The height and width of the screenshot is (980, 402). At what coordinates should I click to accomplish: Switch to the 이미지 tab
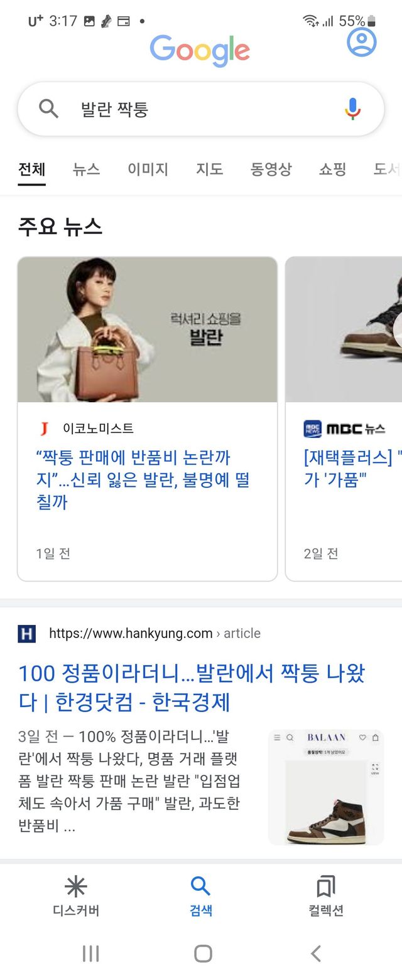pyautogui.click(x=148, y=169)
